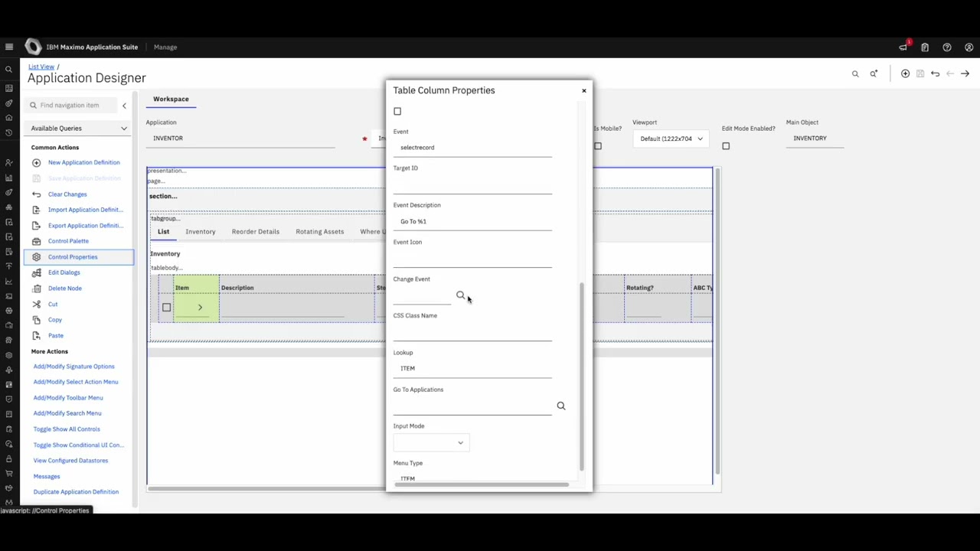Select the Inventory tab in the canvas

(x=200, y=232)
